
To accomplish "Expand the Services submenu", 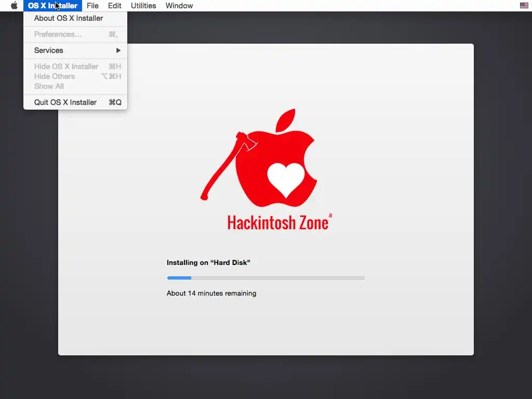I will coord(75,50).
